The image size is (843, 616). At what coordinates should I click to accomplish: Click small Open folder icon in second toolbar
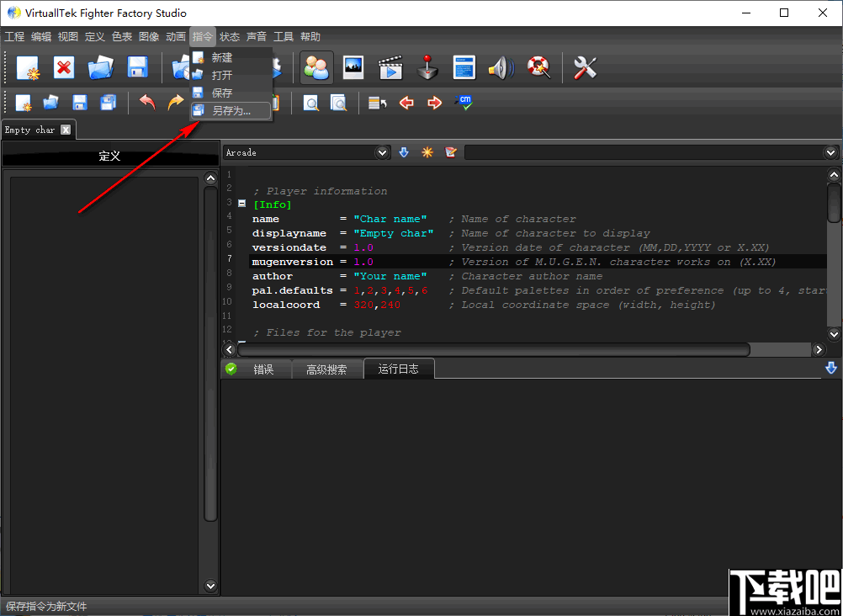[51, 102]
